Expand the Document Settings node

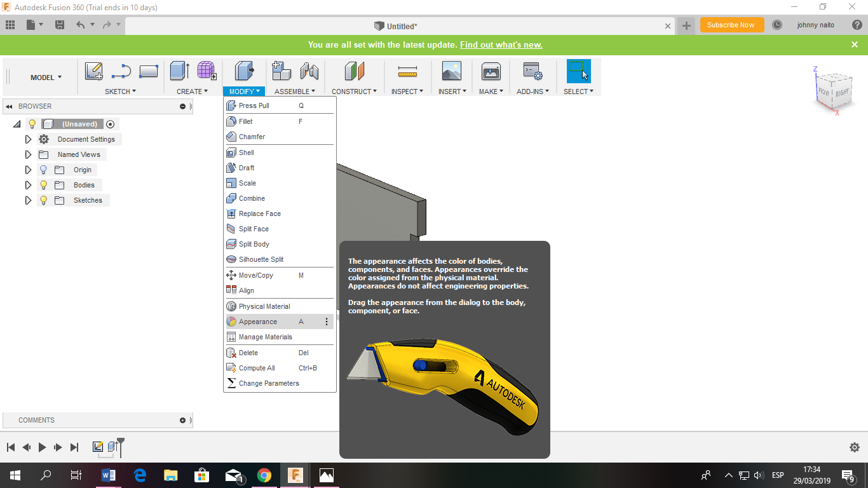tap(28, 139)
